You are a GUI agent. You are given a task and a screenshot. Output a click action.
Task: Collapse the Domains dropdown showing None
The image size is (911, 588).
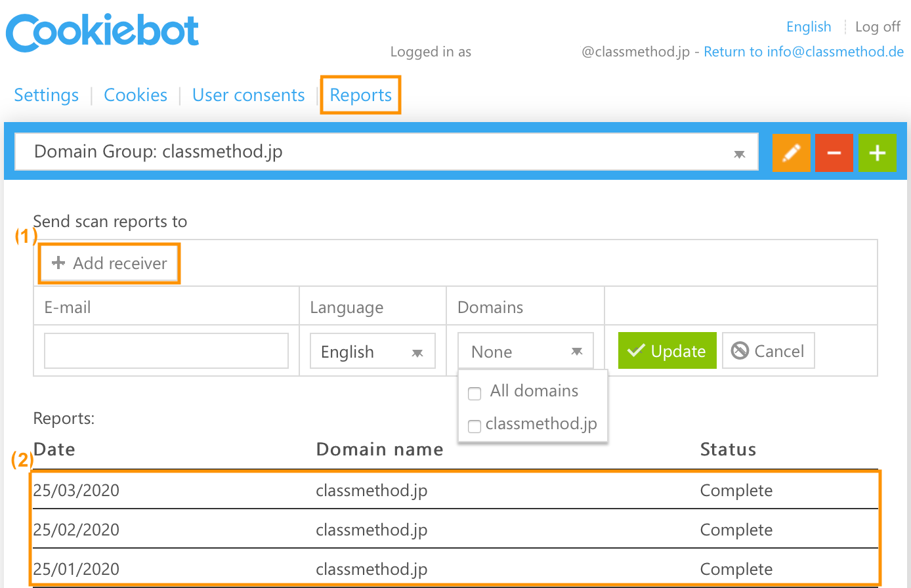tap(526, 351)
